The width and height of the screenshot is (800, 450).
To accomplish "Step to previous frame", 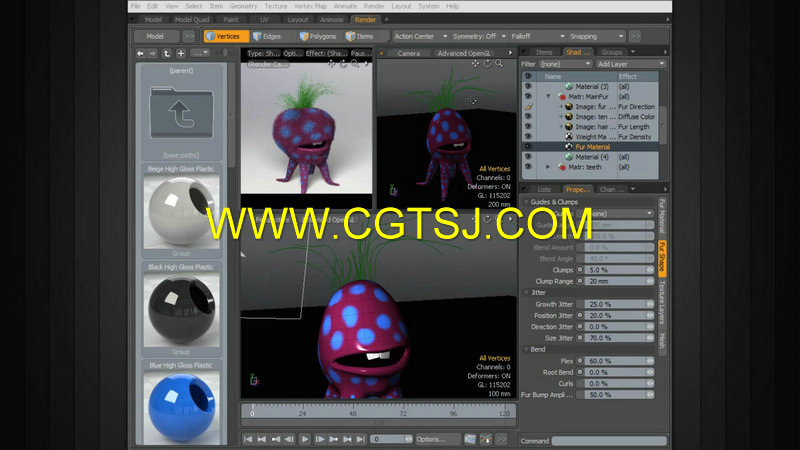I will tap(289, 439).
